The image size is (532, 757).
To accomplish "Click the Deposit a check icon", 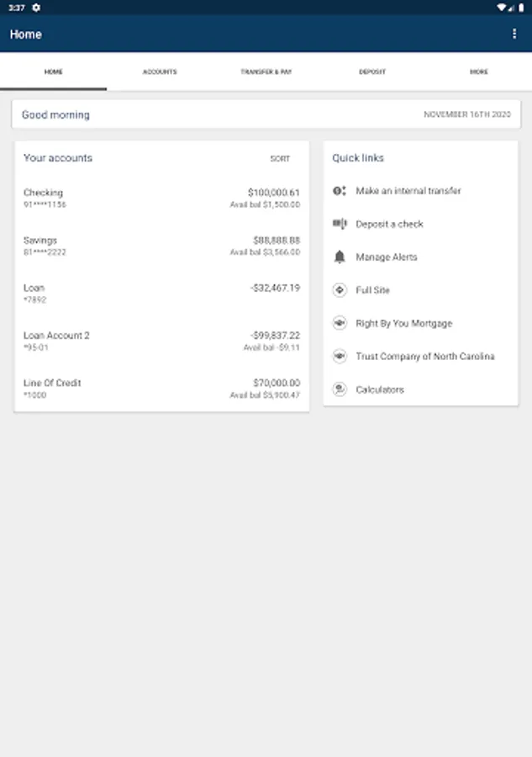I will tap(340, 224).
